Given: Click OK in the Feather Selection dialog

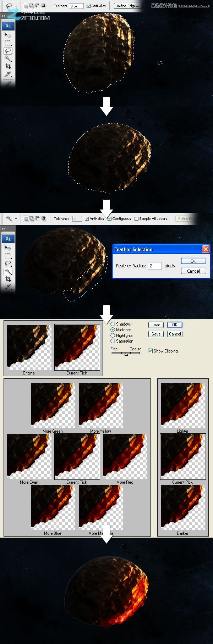Looking at the screenshot, I should click(193, 261).
